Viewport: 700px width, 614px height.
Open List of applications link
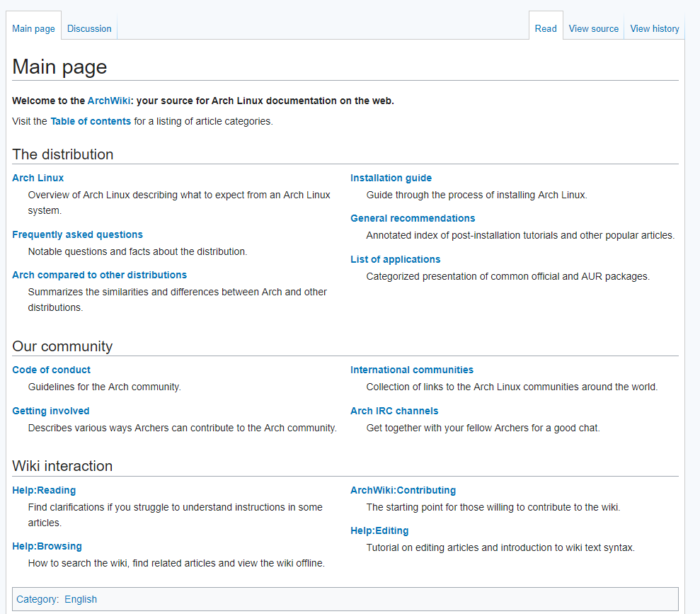395,259
